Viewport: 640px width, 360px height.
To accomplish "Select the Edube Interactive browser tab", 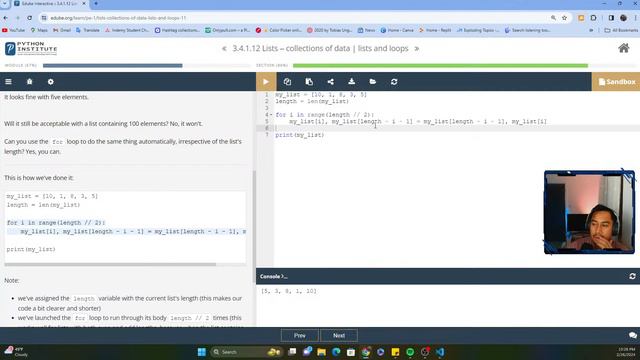I will click(49, 4).
